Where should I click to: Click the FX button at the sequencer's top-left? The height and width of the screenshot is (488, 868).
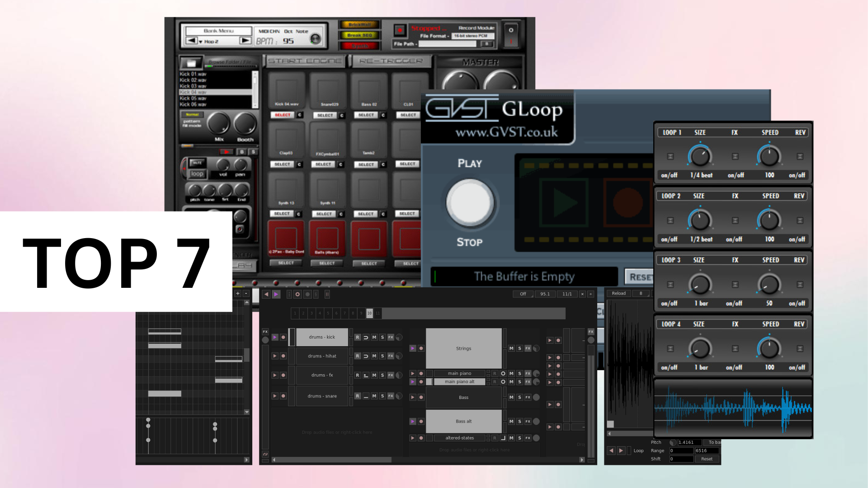(265, 332)
